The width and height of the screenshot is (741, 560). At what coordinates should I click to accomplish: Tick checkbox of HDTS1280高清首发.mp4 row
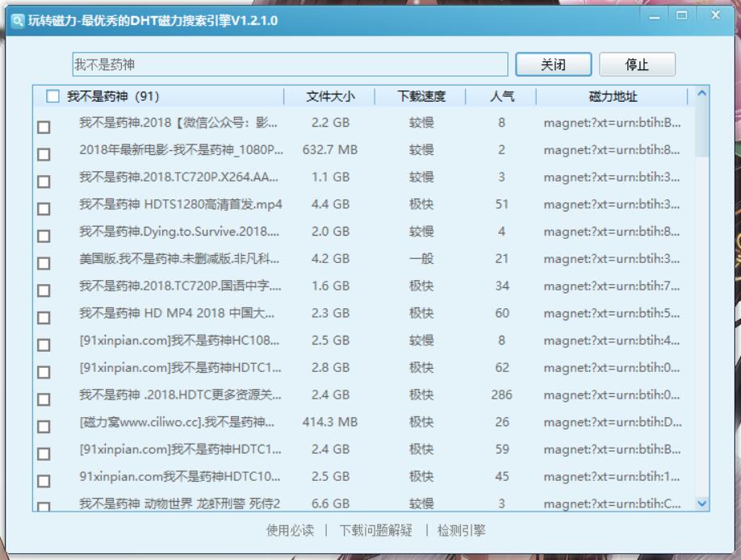coord(44,209)
